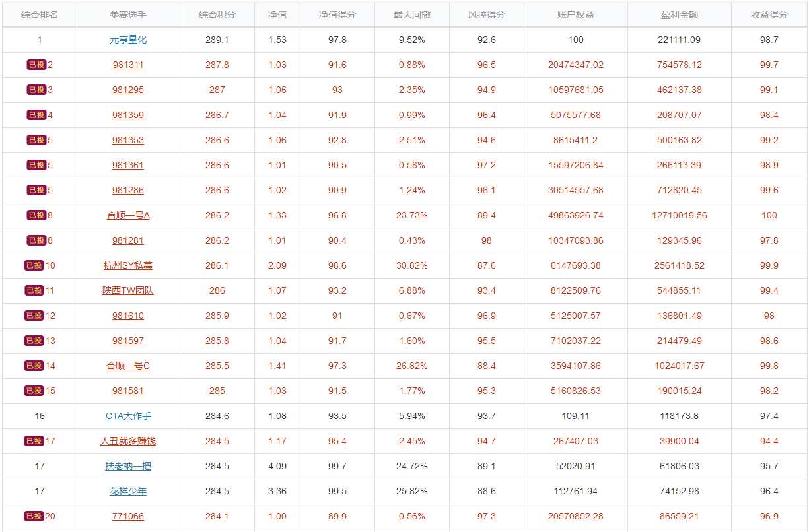
Task: Select the account equity value 109.11
Action: [x=576, y=416]
